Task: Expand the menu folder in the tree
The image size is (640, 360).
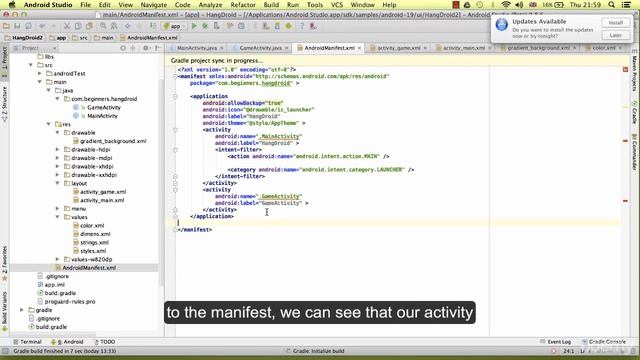Action: pos(58,209)
